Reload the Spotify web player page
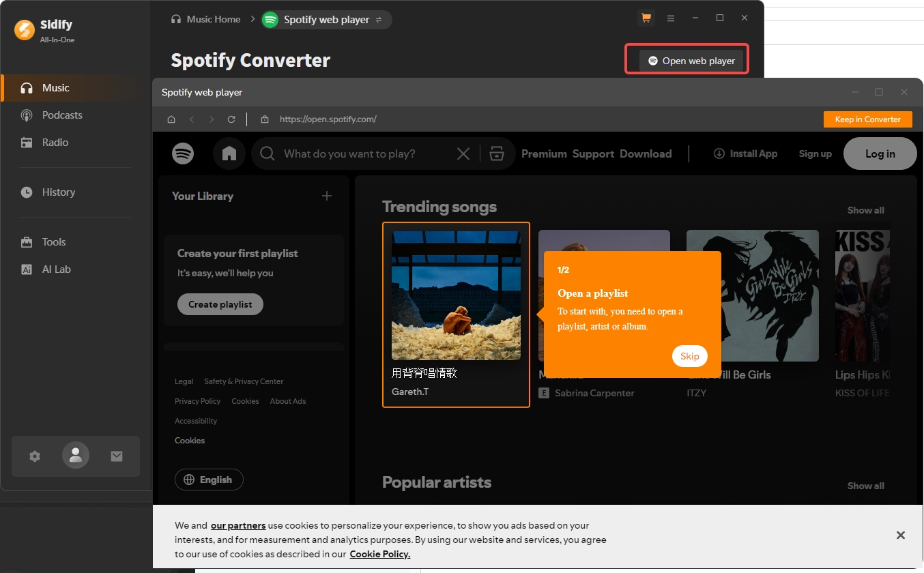Image resolution: width=924 pixels, height=573 pixels. pyautogui.click(x=231, y=119)
